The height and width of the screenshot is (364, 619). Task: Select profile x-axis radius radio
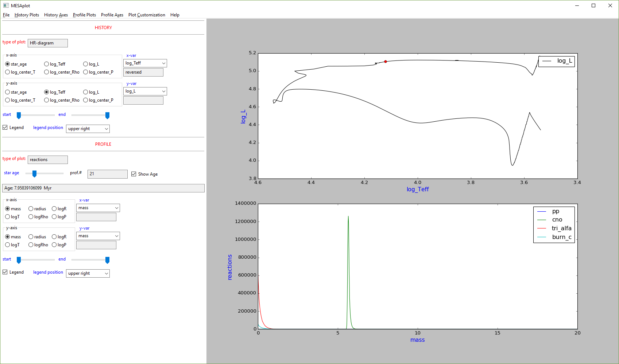coord(31,209)
